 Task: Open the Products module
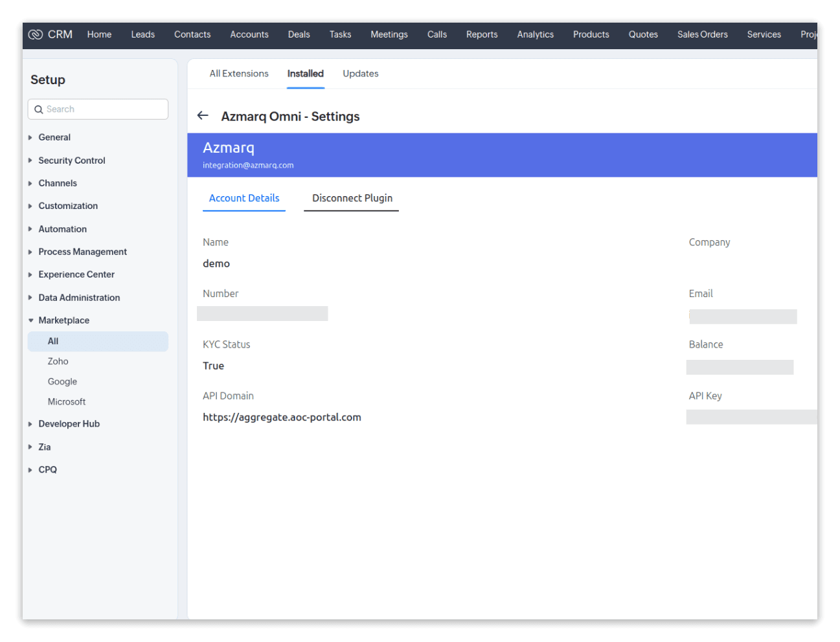[591, 34]
